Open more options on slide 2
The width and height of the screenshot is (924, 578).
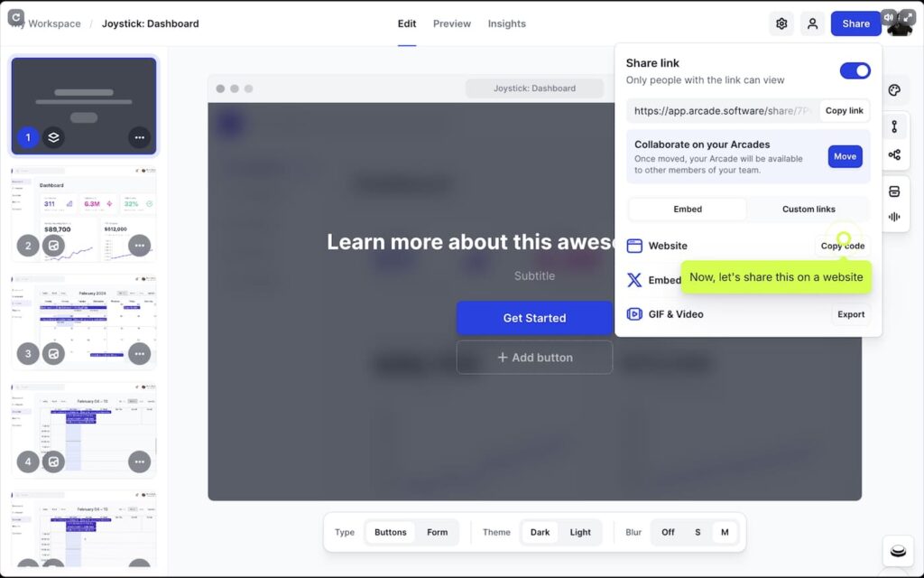(140, 246)
